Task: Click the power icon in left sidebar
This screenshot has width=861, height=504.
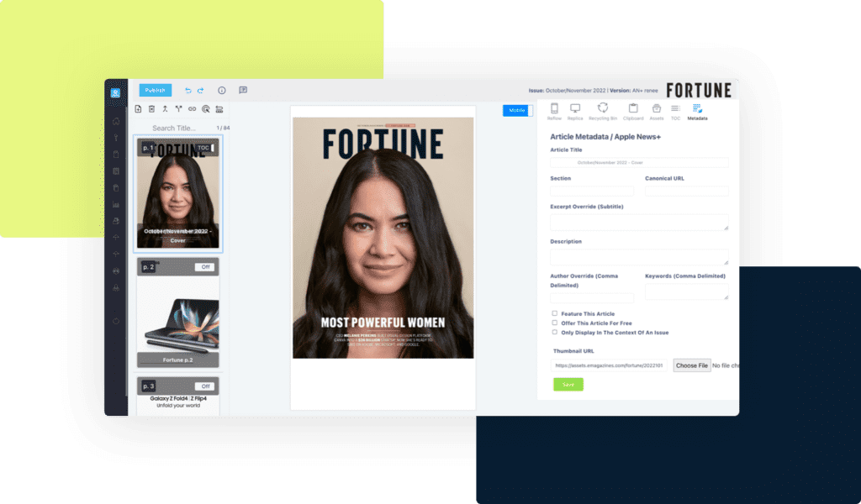Action: tap(116, 322)
